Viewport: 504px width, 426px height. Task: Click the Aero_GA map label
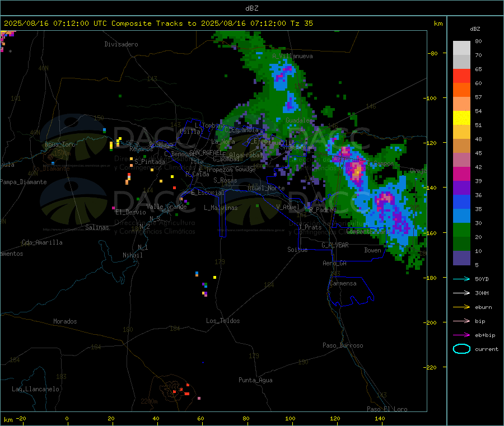[334, 263]
